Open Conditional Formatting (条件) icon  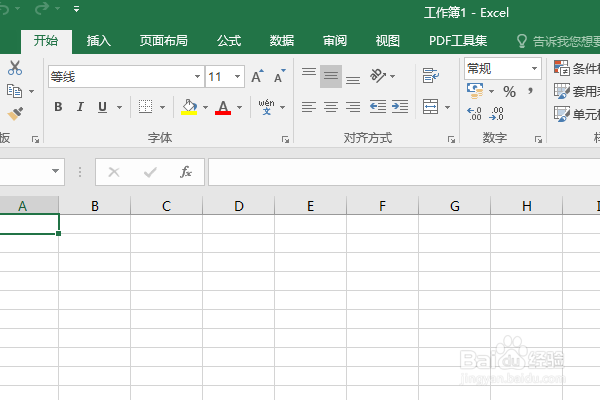click(562, 68)
